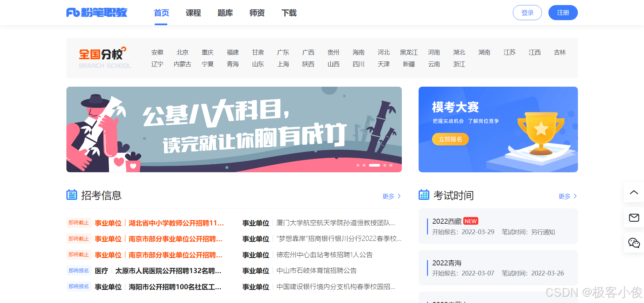Choose 广东 branch school
The height and width of the screenshot is (303, 644).
pyautogui.click(x=283, y=52)
